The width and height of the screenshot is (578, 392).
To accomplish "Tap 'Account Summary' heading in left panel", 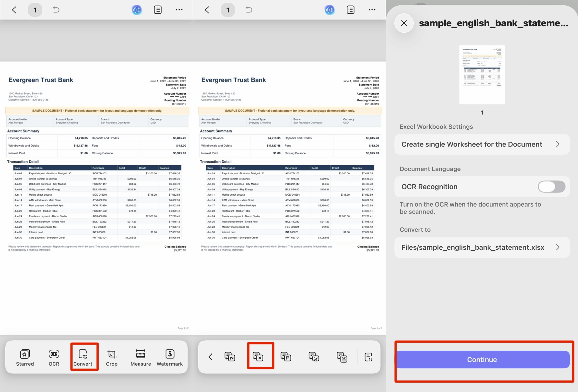I will (x=23, y=131).
